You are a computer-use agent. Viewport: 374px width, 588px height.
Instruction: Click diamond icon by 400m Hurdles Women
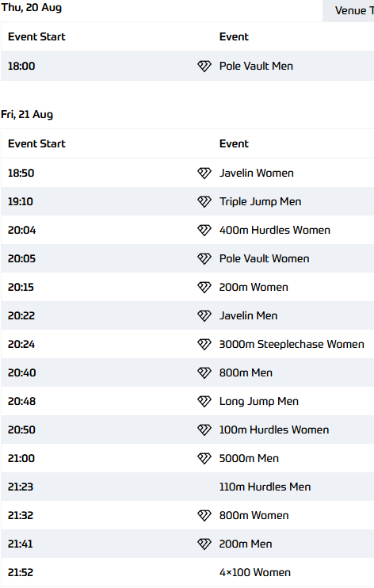coord(204,231)
